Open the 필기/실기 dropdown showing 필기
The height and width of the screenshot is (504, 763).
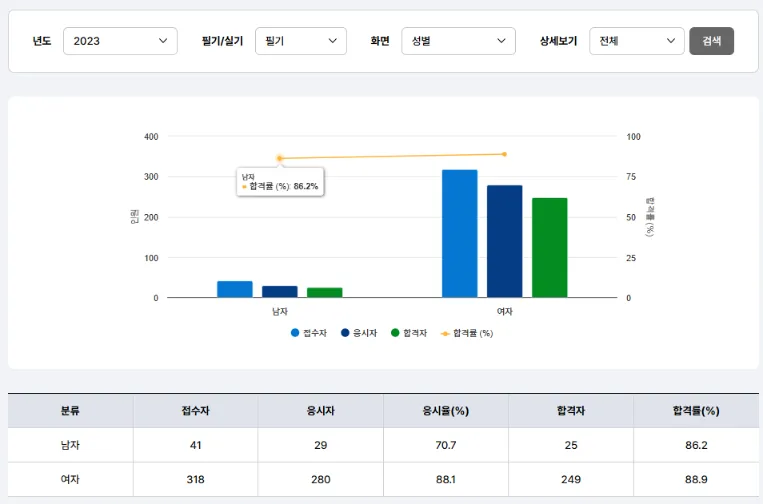(301, 41)
